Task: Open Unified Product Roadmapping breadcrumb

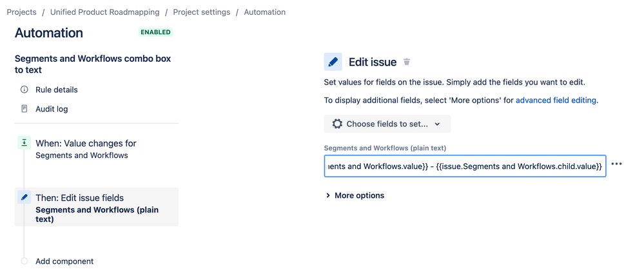Action: click(104, 12)
